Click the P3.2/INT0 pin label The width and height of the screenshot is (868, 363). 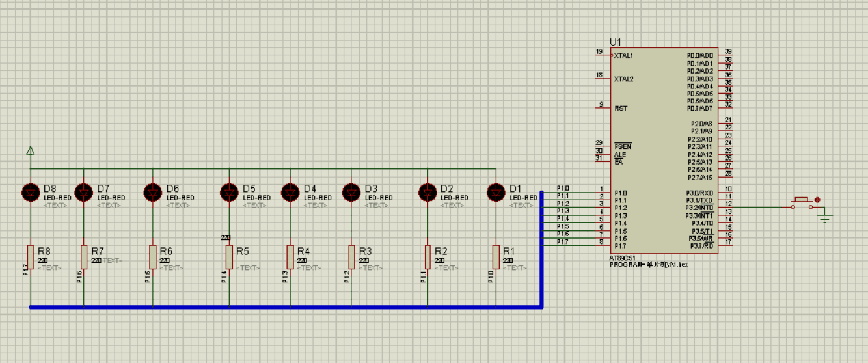pyautogui.click(x=699, y=208)
